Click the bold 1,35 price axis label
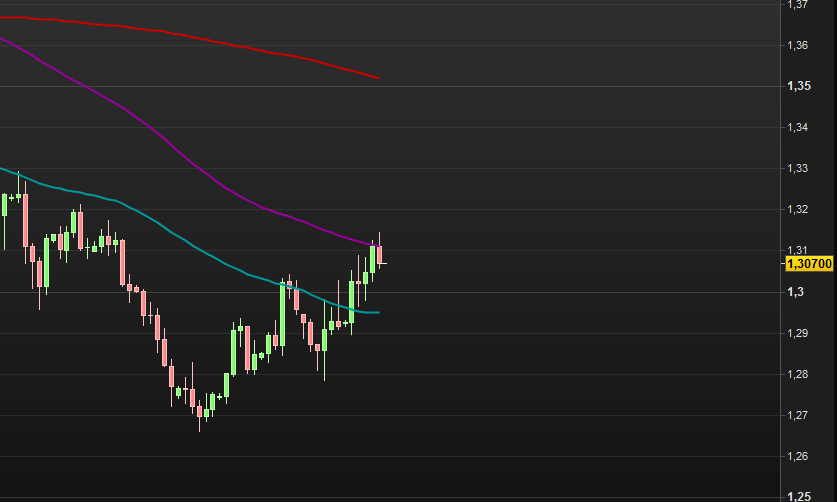The height and width of the screenshot is (502, 837). [799, 86]
